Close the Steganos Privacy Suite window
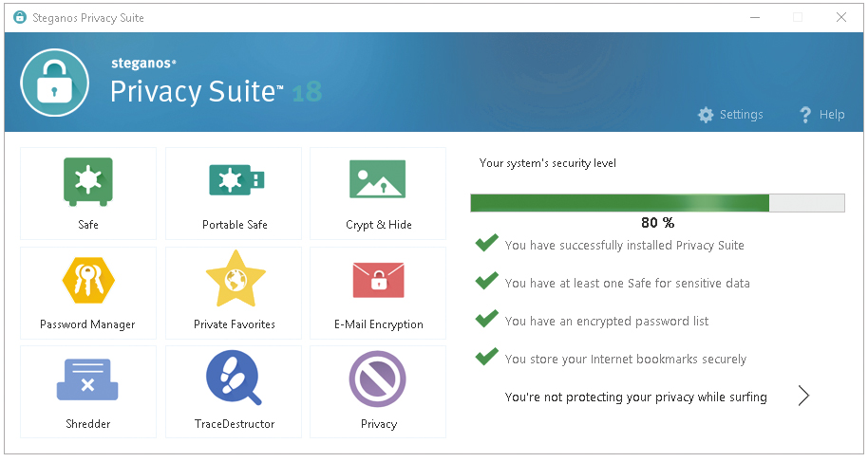868x462 pixels. coord(841,17)
